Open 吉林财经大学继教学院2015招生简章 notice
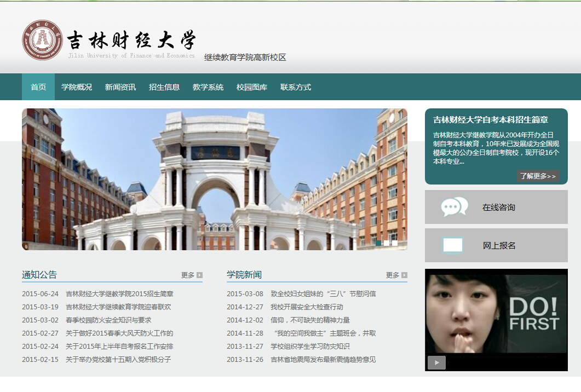Screen dimensions: 581x392 click(x=120, y=294)
